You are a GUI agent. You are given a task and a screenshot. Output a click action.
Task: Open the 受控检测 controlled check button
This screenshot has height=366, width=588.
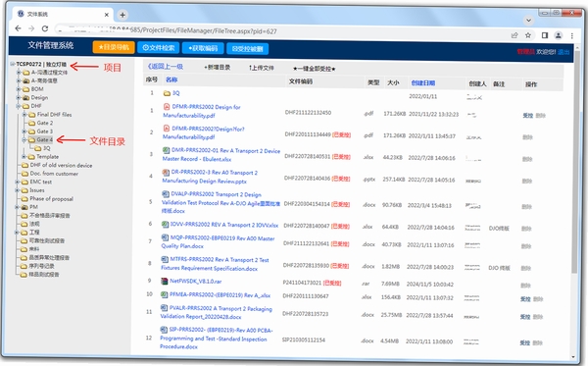point(248,49)
